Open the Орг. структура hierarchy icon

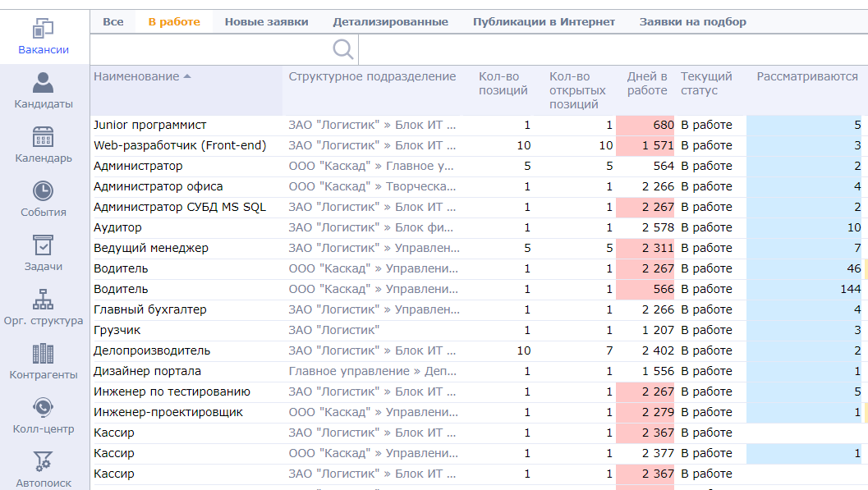coord(44,300)
